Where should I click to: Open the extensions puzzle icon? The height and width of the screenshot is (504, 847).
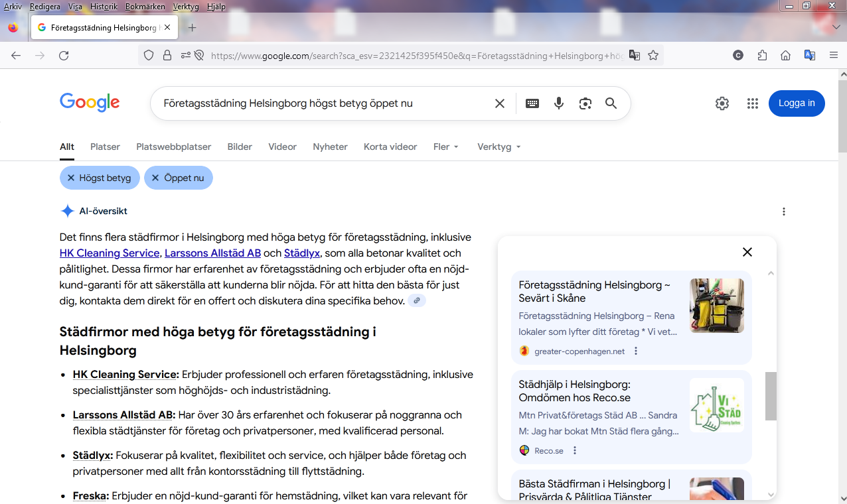click(762, 56)
